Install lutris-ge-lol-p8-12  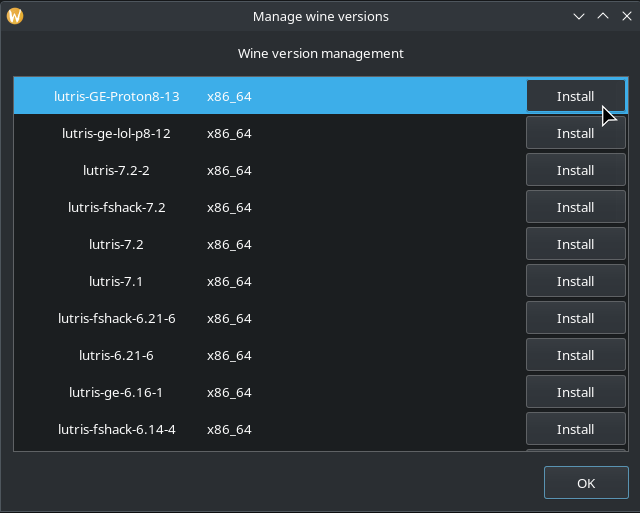tap(576, 133)
